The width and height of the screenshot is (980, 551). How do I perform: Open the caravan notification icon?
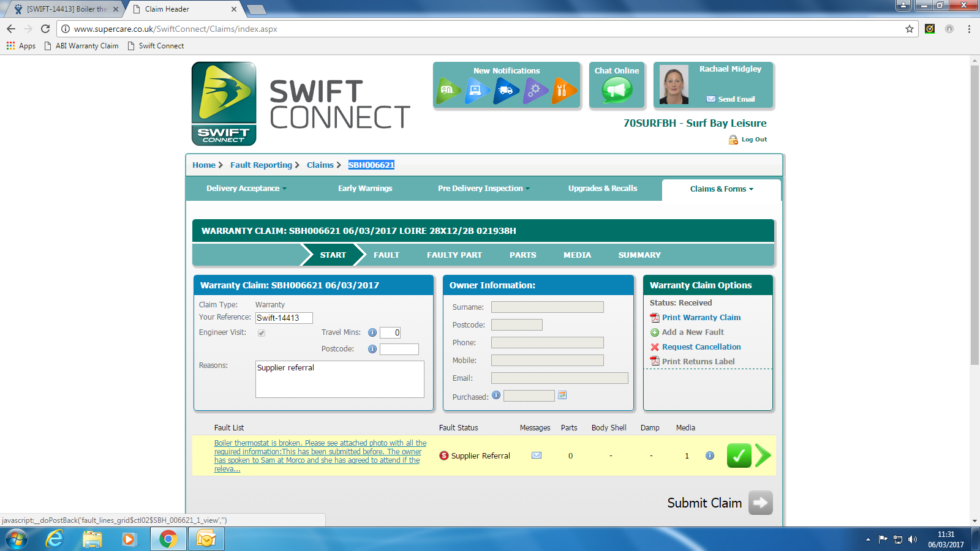tap(449, 91)
